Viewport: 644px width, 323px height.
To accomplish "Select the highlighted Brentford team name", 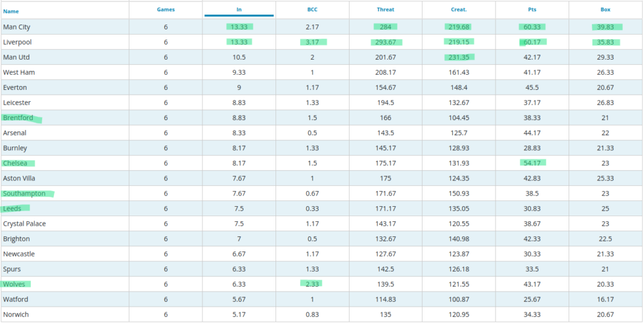I will 18,118.
